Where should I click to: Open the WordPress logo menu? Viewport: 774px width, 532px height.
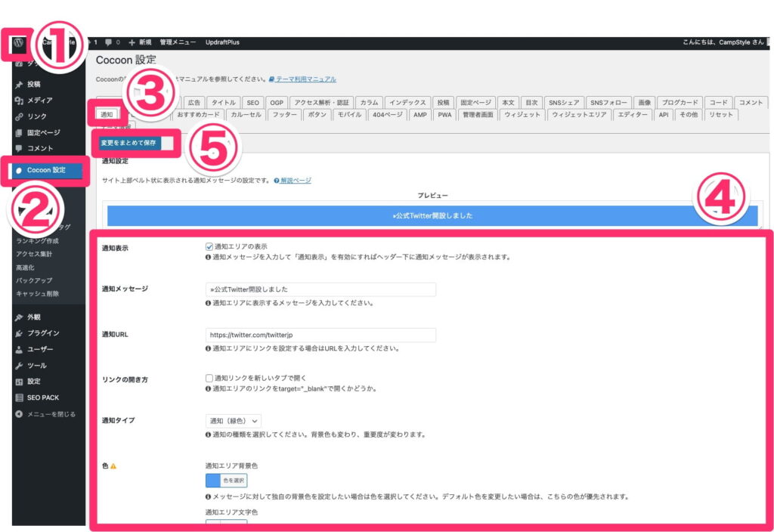[x=18, y=42]
